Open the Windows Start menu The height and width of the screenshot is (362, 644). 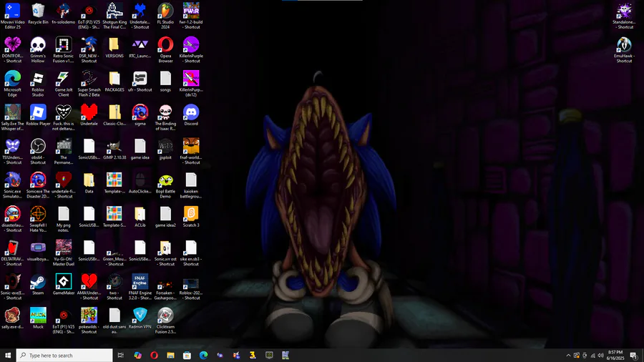[8, 356]
